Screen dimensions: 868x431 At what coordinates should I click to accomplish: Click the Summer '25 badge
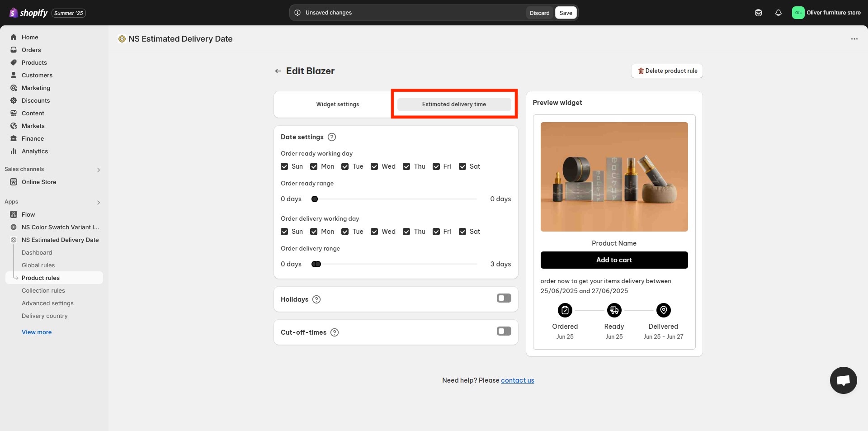69,13
